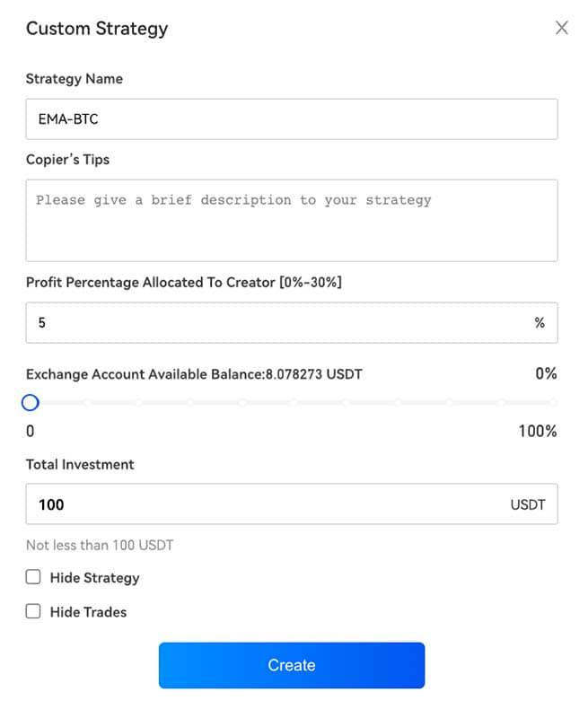Click the 0 label under the slider
Viewport: 588px width, 709px height.
(31, 432)
